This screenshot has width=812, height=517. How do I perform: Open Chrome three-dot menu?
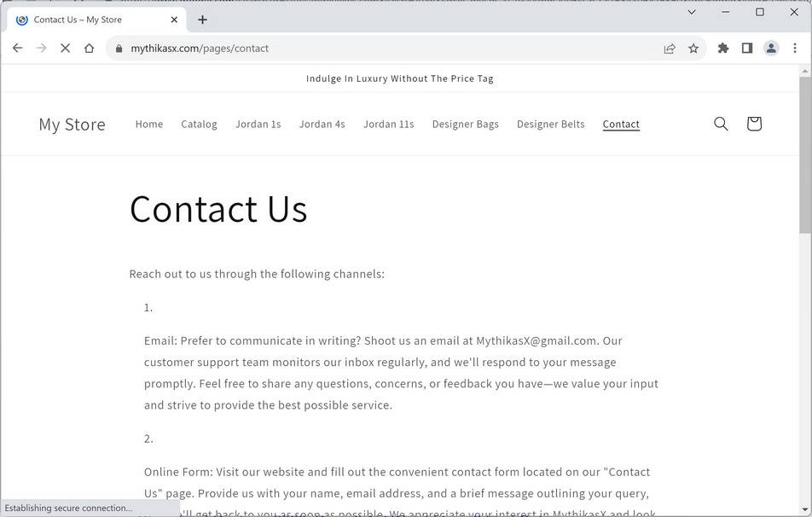click(x=795, y=49)
